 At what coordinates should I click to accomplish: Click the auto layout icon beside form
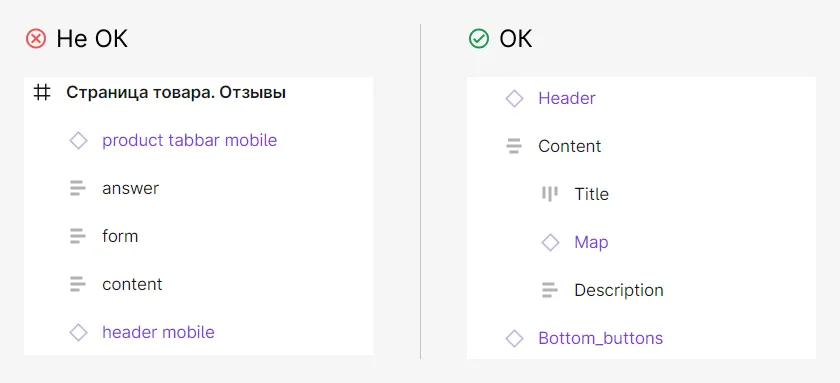(78, 236)
